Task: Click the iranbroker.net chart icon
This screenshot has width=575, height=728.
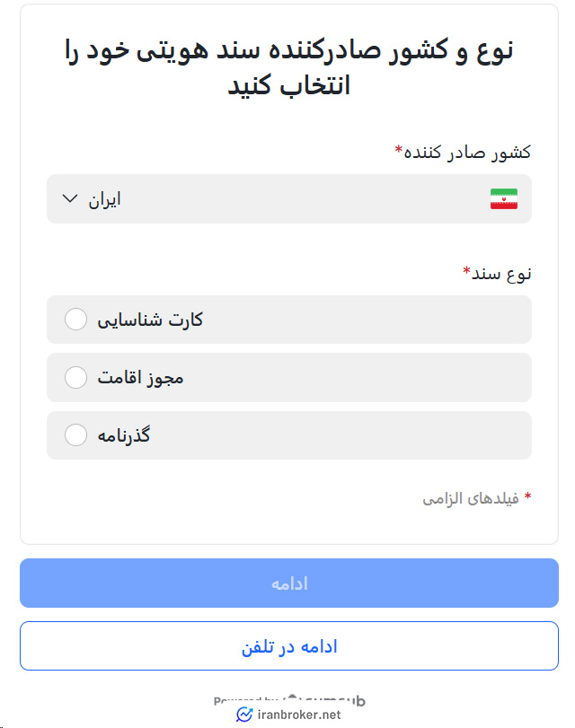Action: (243, 715)
